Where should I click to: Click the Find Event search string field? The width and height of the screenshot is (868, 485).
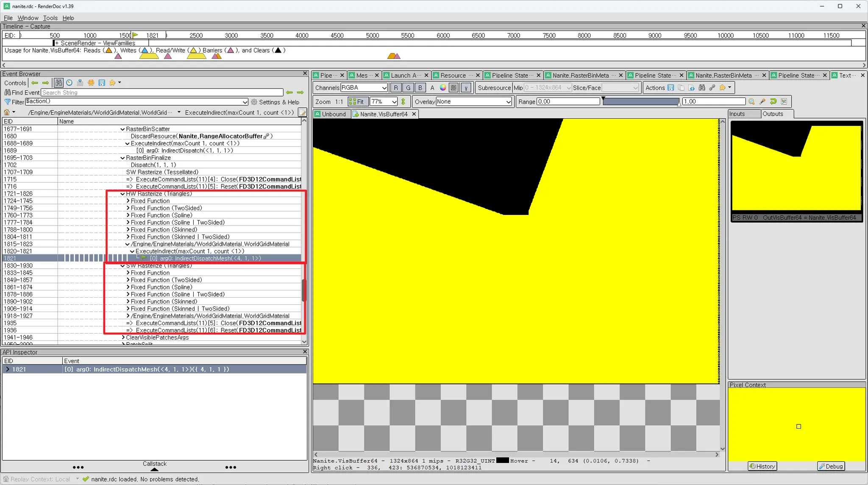pyautogui.click(x=162, y=92)
